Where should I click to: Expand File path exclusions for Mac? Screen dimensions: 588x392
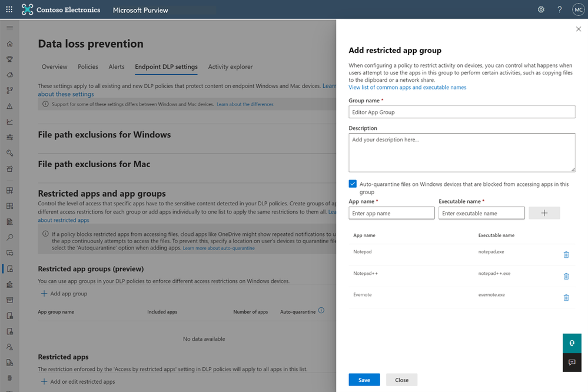click(x=94, y=164)
